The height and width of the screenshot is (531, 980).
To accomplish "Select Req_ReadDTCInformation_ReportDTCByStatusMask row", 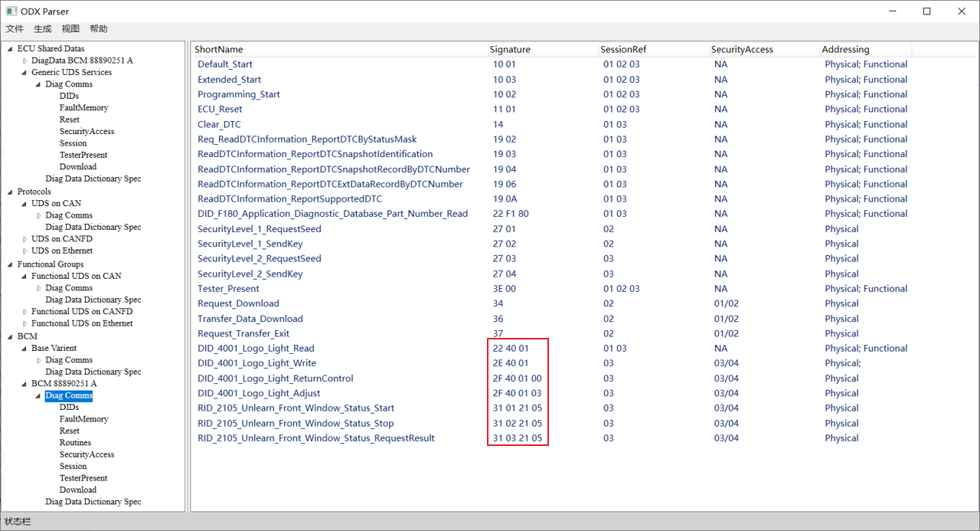I will tap(307, 139).
